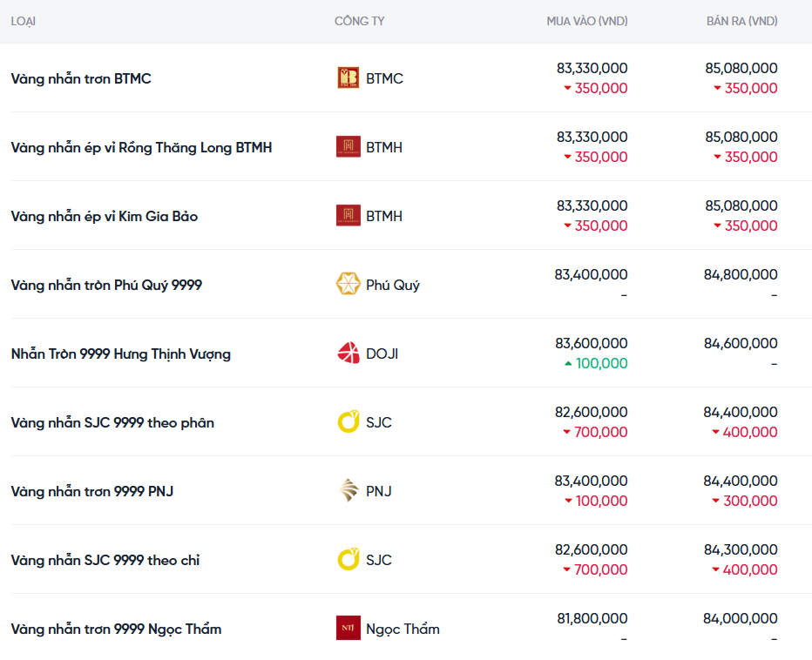Select Vàng nhẫn trơn 9999 PNJ

(92, 491)
